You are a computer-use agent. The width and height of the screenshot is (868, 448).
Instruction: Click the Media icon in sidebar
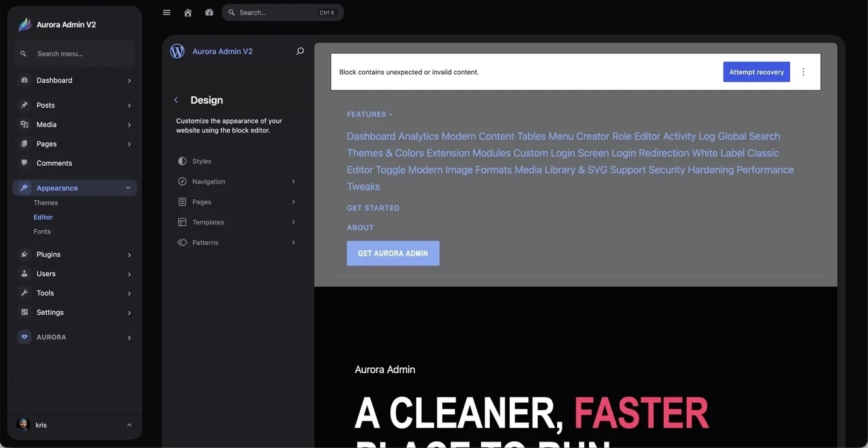25,124
